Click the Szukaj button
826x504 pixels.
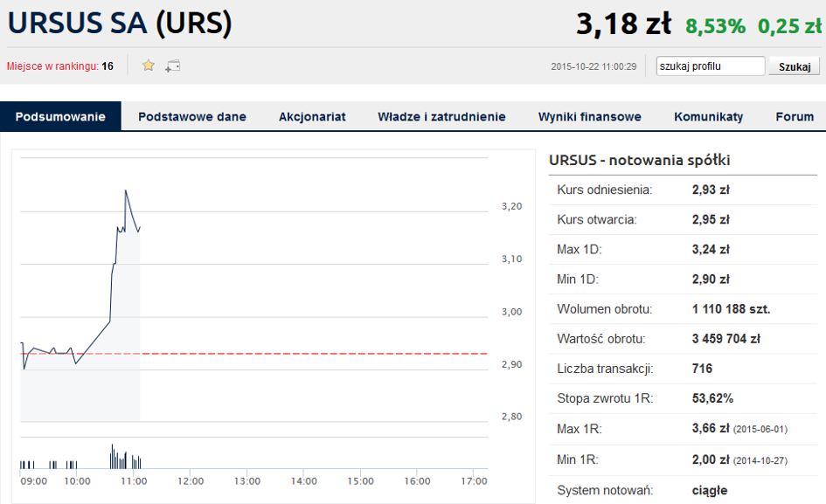(794, 66)
